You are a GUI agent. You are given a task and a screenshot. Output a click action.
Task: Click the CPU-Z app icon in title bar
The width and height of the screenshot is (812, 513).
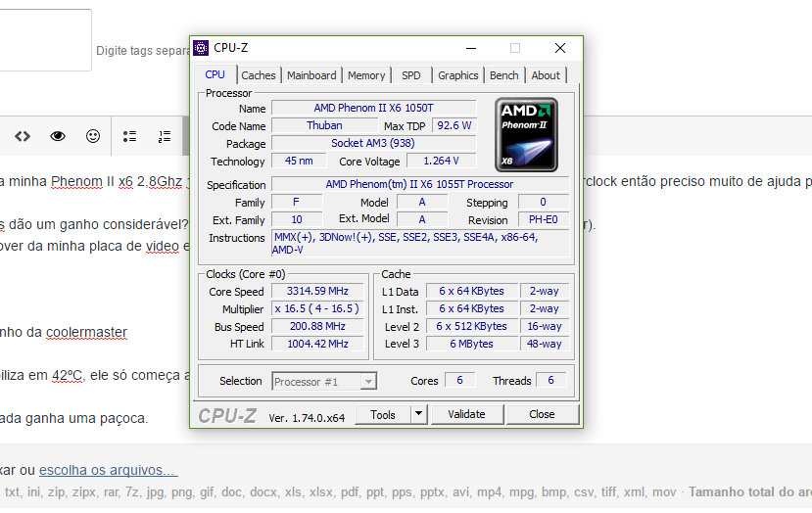click(x=201, y=48)
